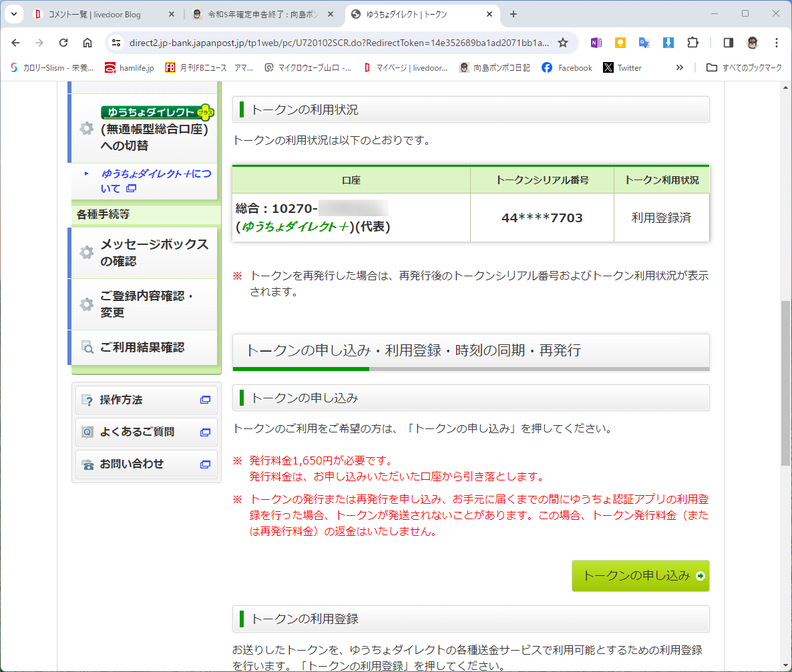Open the Chrome three-dot menu
The image size is (792, 672).
pos(777,43)
